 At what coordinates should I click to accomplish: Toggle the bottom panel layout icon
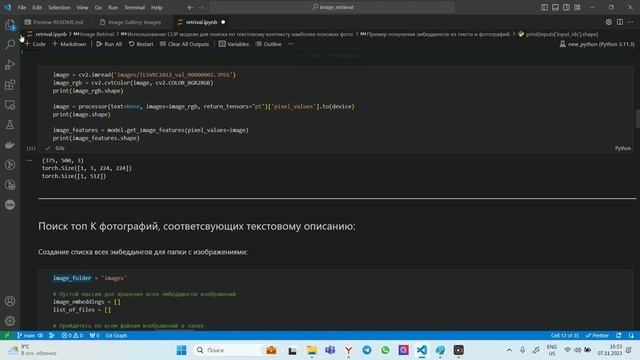tap(555, 7)
